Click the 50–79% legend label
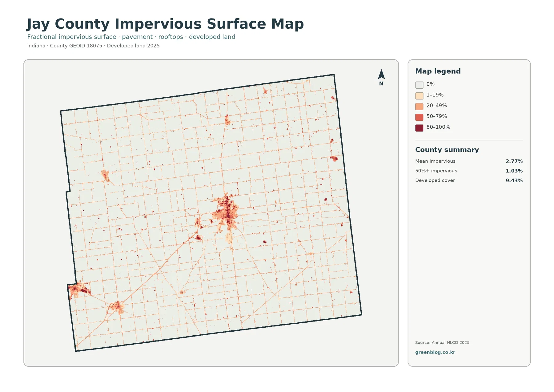This screenshot has width=554, height=392. (x=436, y=116)
